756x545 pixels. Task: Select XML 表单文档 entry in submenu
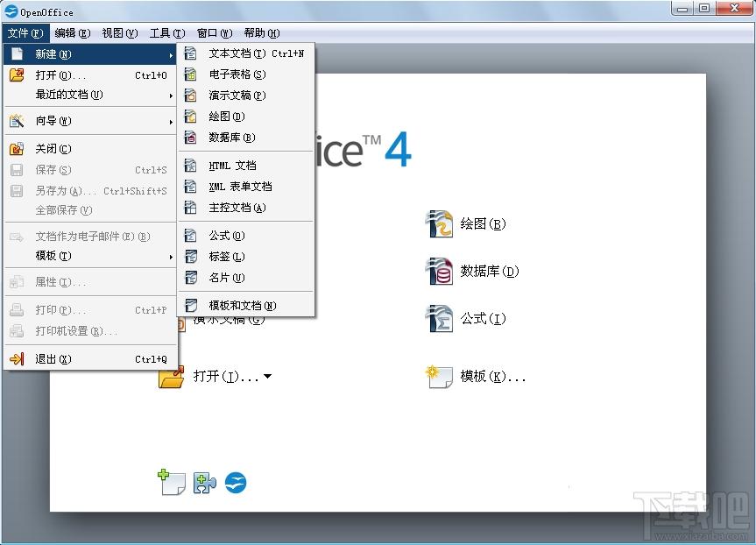point(246,186)
